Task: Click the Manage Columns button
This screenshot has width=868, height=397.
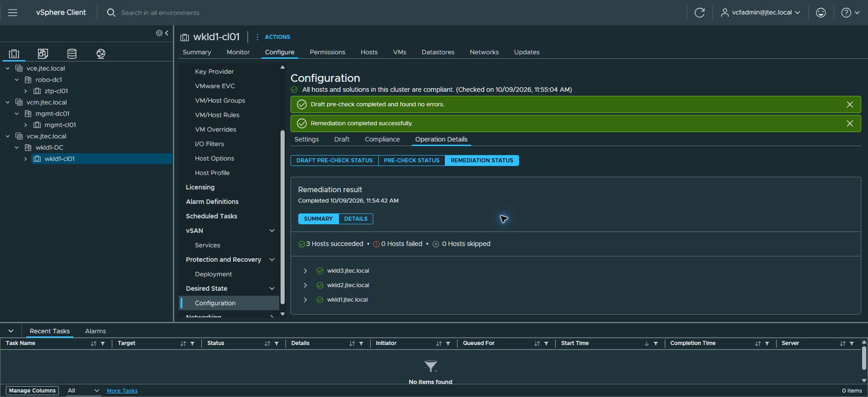Action: (32, 391)
